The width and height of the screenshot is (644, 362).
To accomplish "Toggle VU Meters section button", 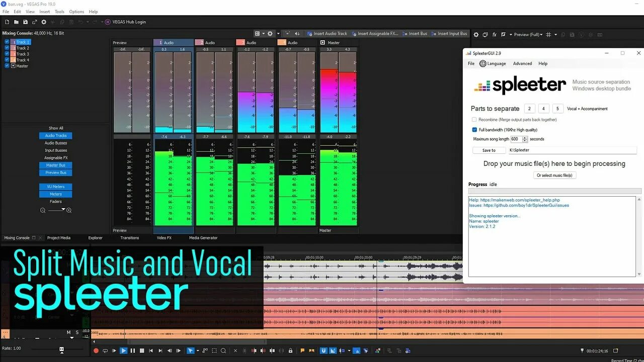I will point(56,187).
